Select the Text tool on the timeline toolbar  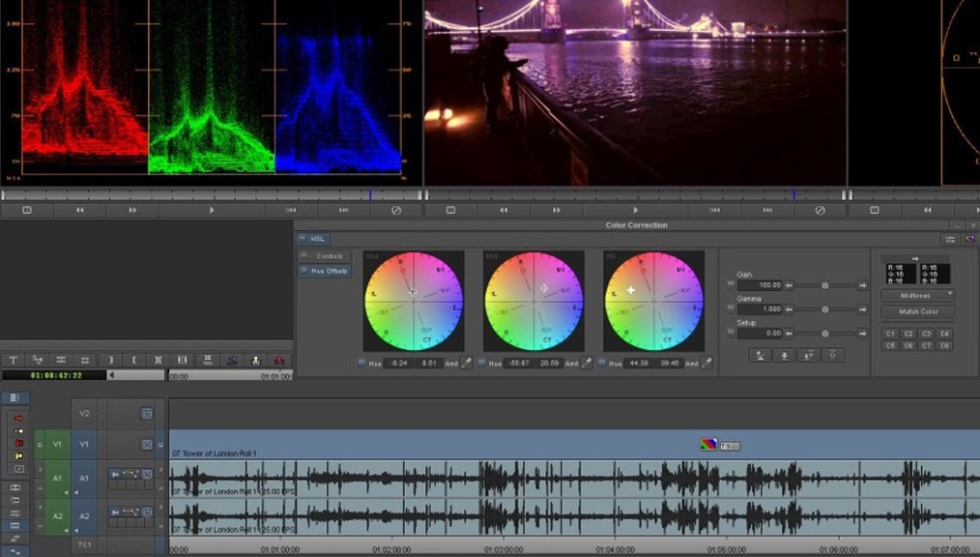tap(14, 360)
